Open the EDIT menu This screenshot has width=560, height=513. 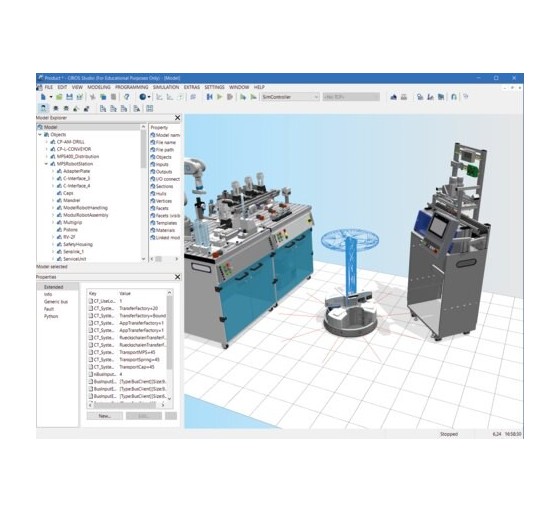click(x=62, y=87)
